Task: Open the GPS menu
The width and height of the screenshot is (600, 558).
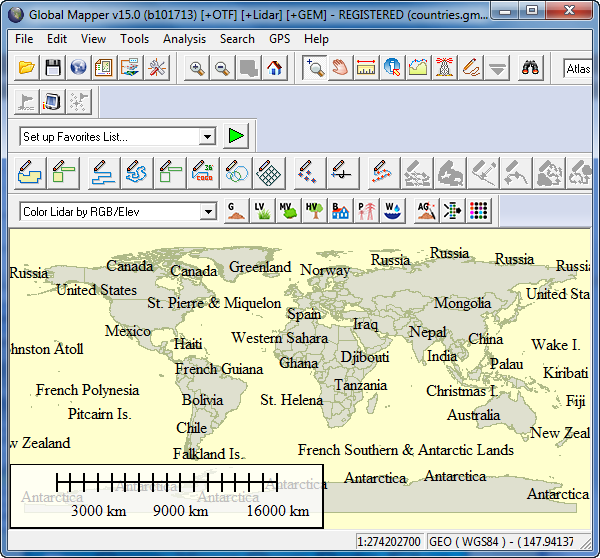Action: click(279, 39)
